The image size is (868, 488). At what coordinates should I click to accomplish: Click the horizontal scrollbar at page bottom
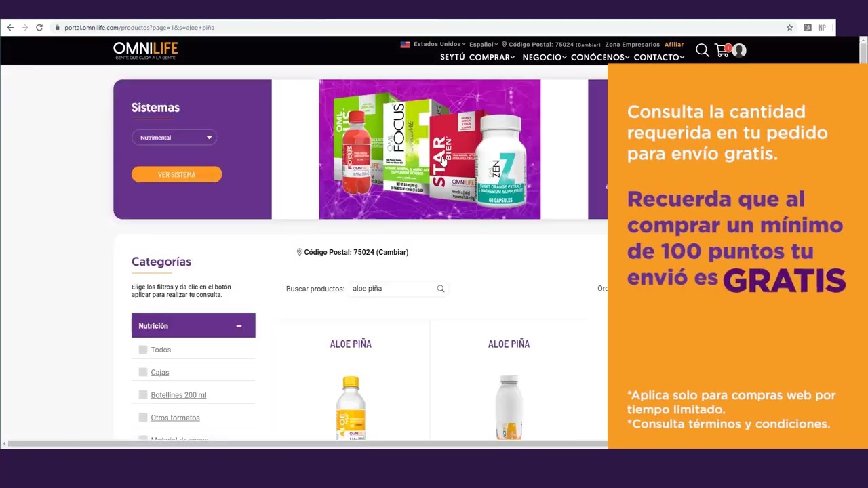307,444
